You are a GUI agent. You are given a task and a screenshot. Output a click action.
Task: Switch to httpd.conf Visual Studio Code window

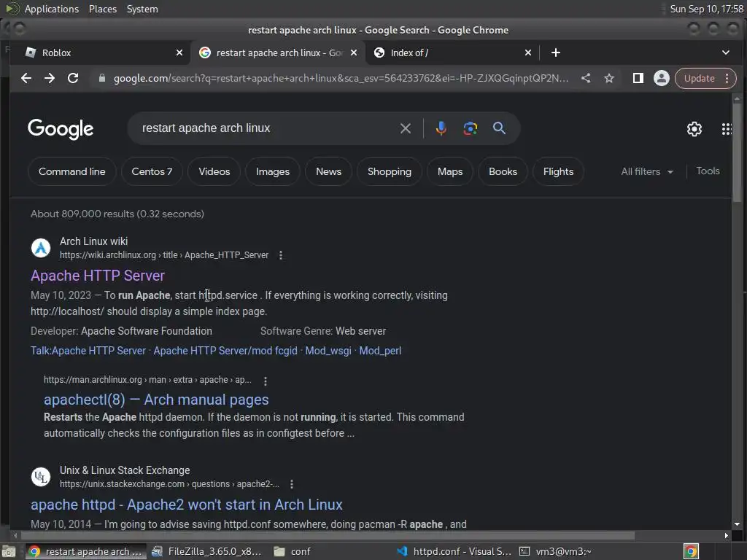[454, 551]
